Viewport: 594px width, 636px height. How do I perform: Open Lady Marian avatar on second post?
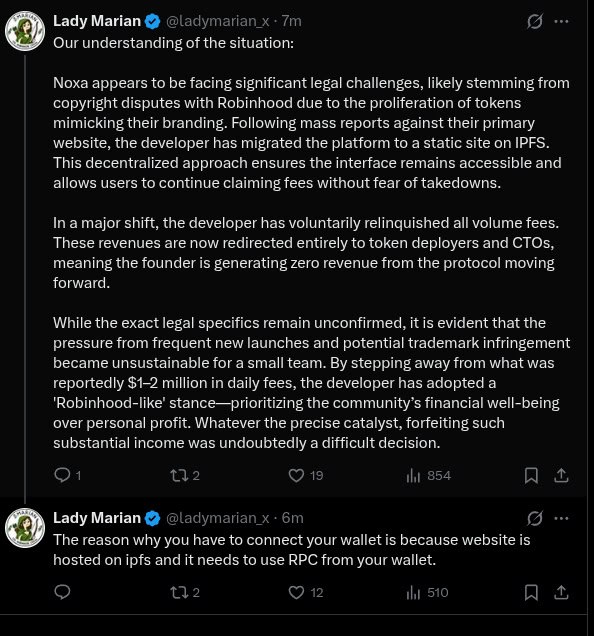tap(25, 528)
